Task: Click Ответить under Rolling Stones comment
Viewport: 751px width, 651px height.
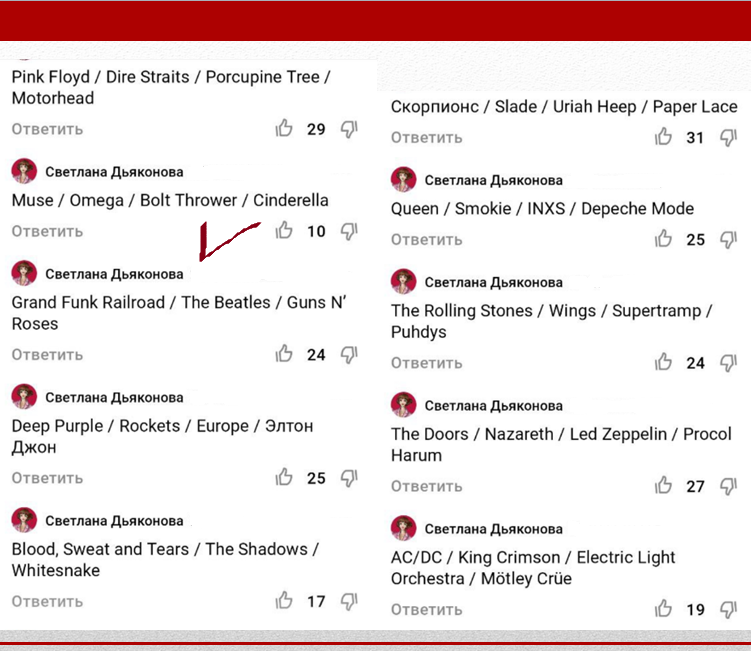Action: tap(427, 363)
